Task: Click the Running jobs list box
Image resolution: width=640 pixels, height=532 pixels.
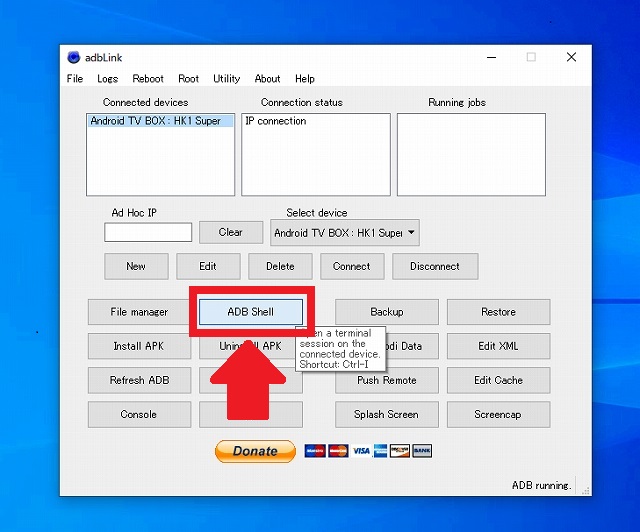Action: click(471, 154)
